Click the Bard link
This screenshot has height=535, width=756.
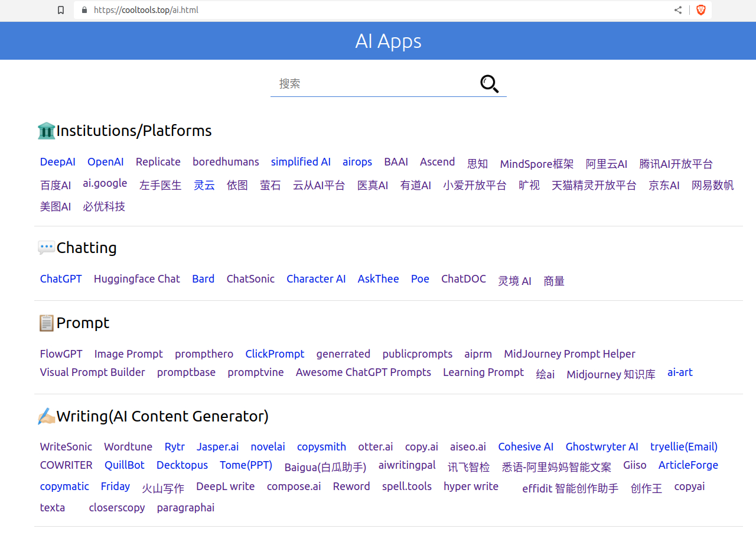click(203, 279)
